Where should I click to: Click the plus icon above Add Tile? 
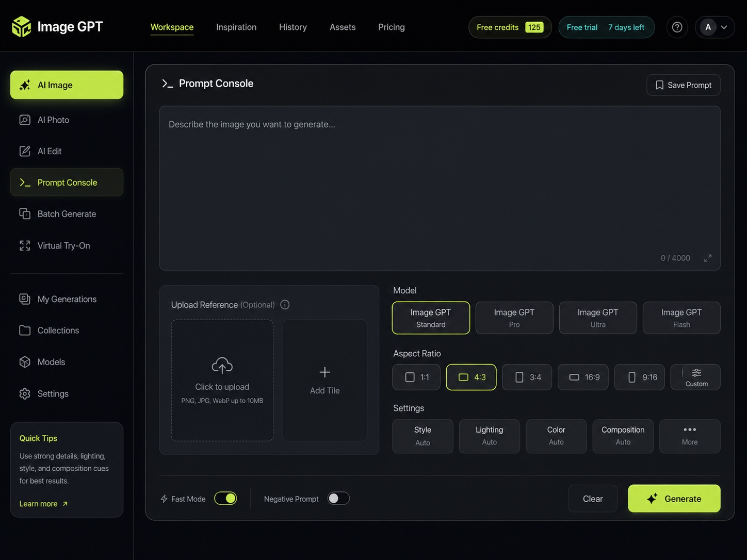pyautogui.click(x=324, y=372)
